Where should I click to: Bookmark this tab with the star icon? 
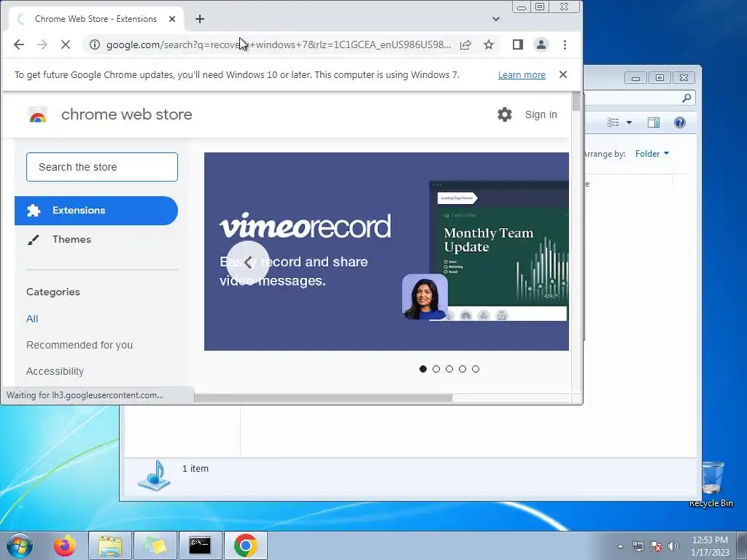coord(489,44)
